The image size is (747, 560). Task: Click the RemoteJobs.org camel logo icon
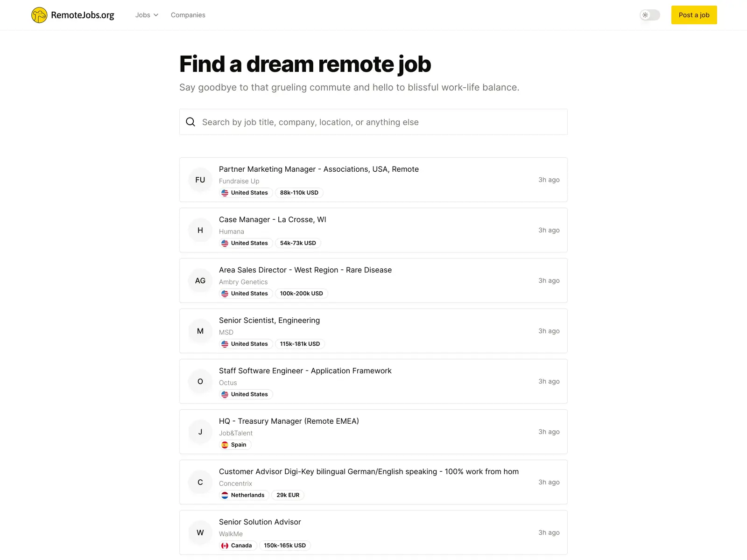tap(39, 15)
